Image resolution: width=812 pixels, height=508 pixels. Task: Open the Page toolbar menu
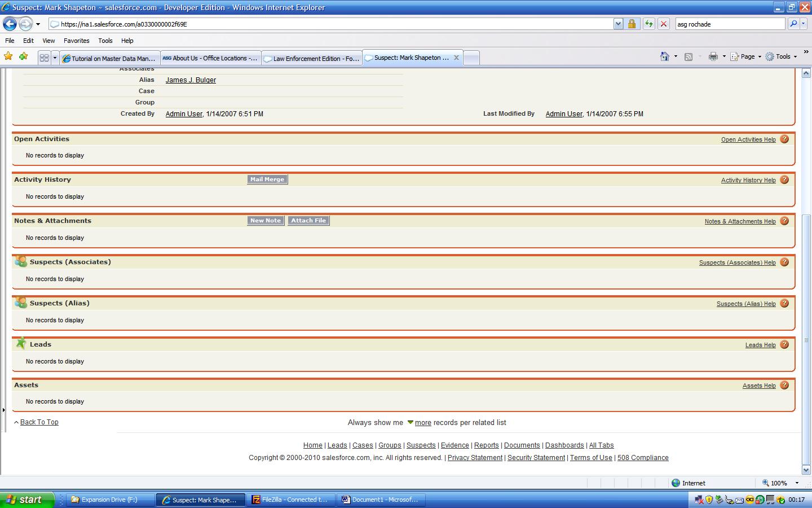[745, 56]
